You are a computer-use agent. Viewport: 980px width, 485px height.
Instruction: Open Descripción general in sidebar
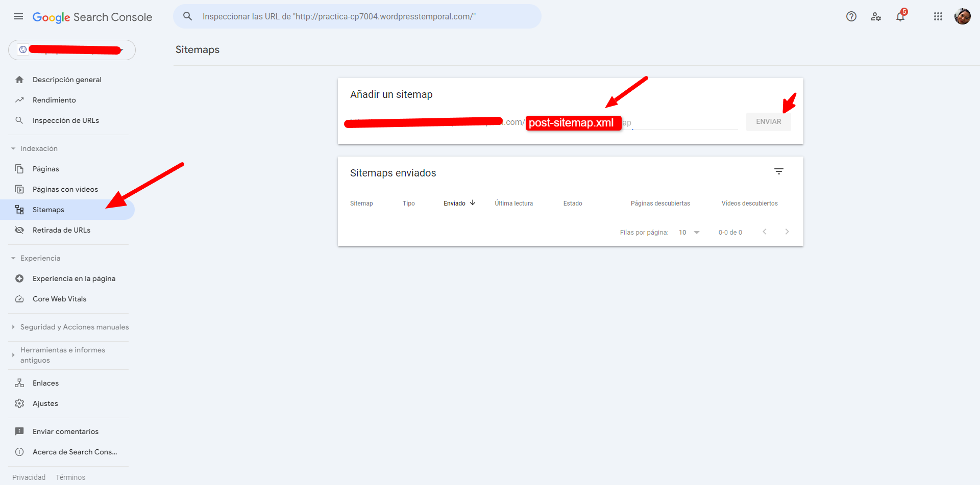[67, 80]
